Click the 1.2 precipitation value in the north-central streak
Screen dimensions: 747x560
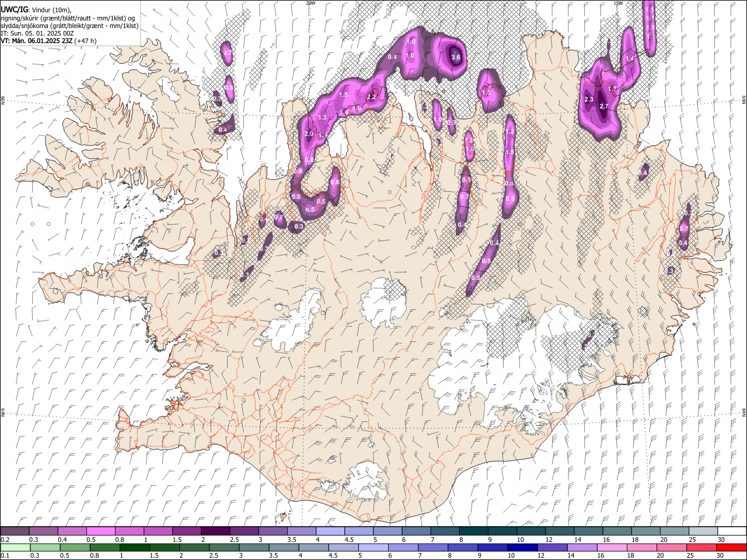pyautogui.click(x=509, y=132)
